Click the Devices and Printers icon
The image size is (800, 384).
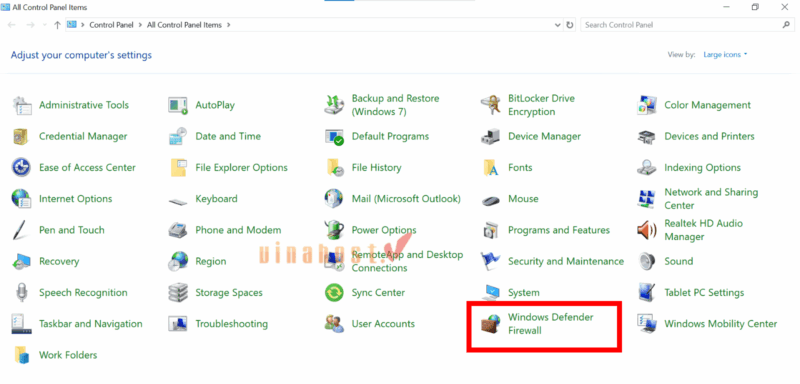point(647,137)
